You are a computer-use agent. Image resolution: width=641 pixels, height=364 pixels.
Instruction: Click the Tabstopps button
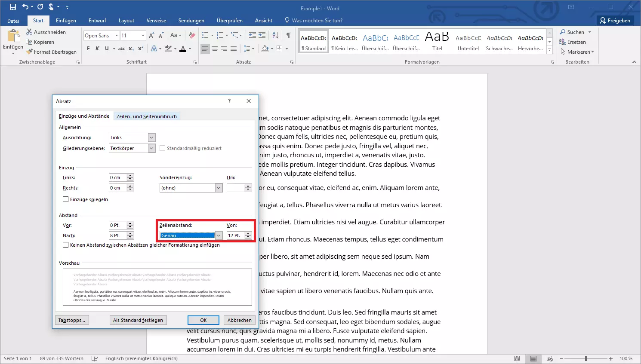point(72,320)
